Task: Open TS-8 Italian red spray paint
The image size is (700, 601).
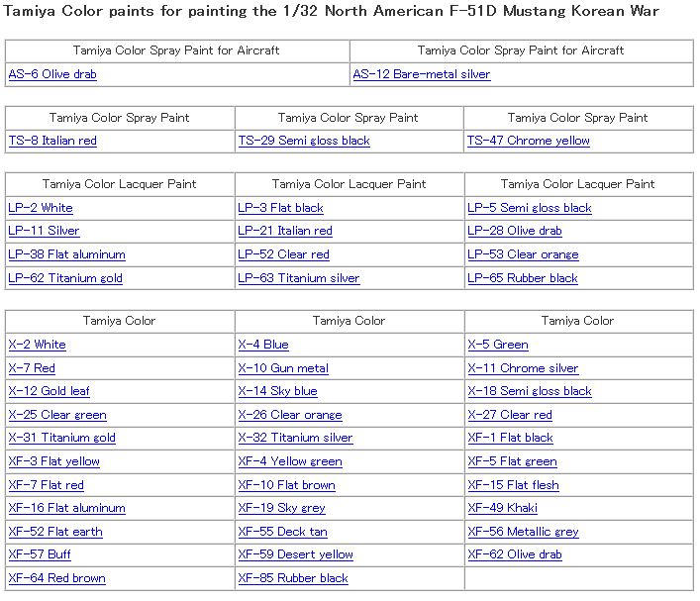Action: click(52, 141)
